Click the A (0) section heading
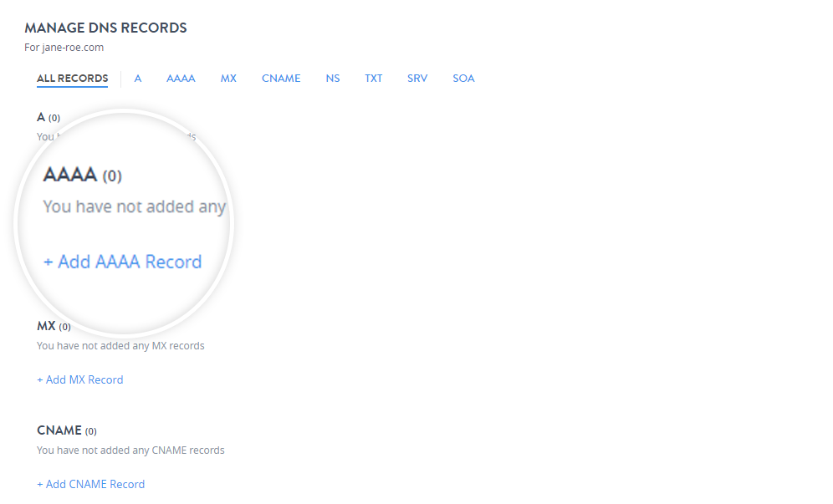Image resolution: width=833 pixels, height=504 pixels. coord(49,117)
